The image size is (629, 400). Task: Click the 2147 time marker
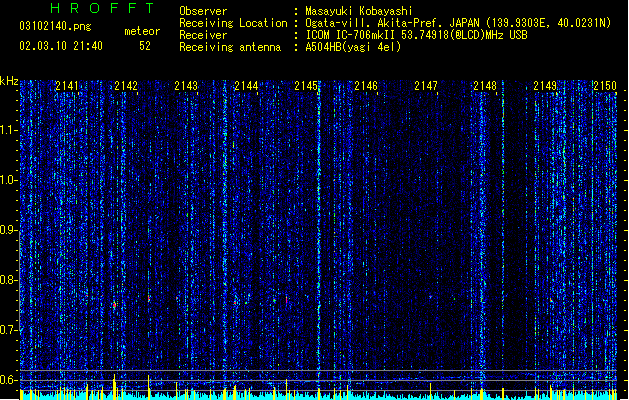tap(426, 86)
